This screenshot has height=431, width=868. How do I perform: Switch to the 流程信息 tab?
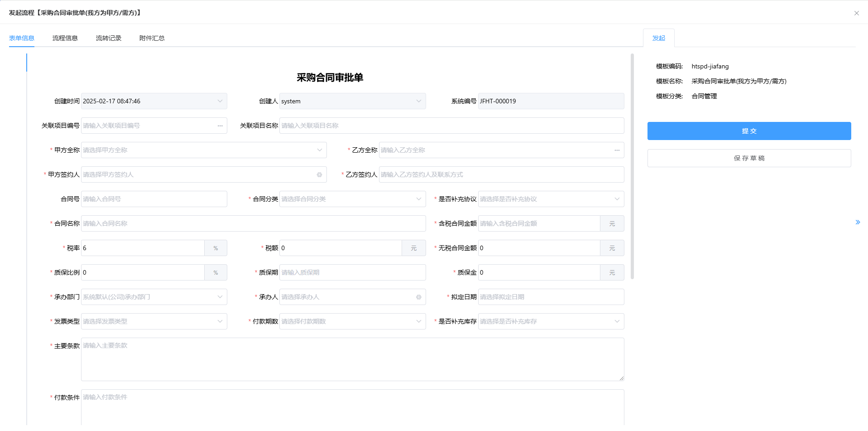click(x=65, y=38)
